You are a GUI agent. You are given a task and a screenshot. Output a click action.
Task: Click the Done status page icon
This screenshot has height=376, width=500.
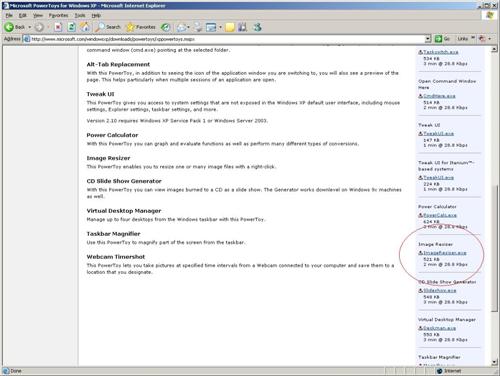point(6,371)
